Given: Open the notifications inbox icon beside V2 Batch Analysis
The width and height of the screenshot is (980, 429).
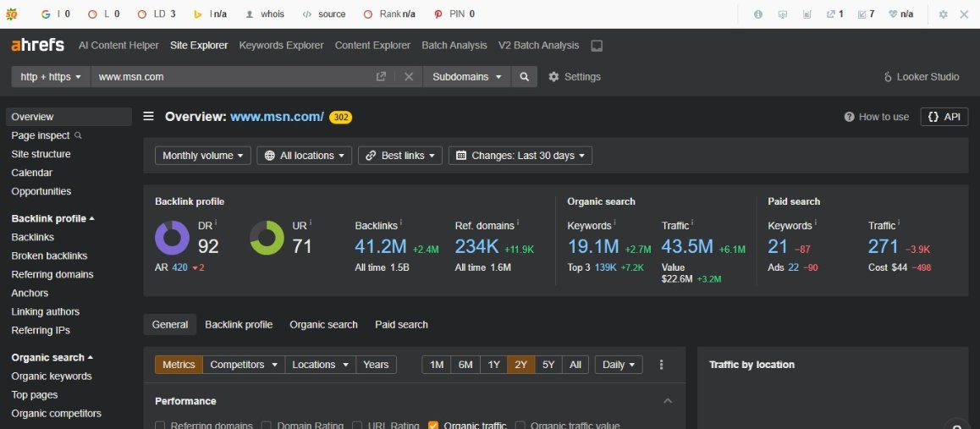Looking at the screenshot, I should tap(597, 46).
